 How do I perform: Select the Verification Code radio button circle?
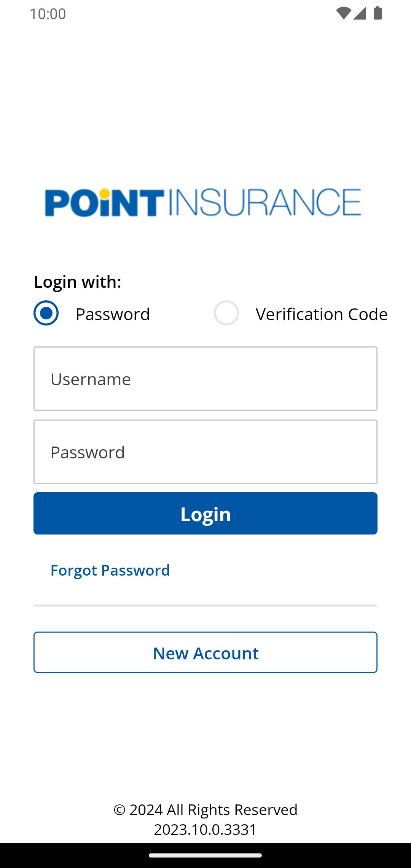226,313
